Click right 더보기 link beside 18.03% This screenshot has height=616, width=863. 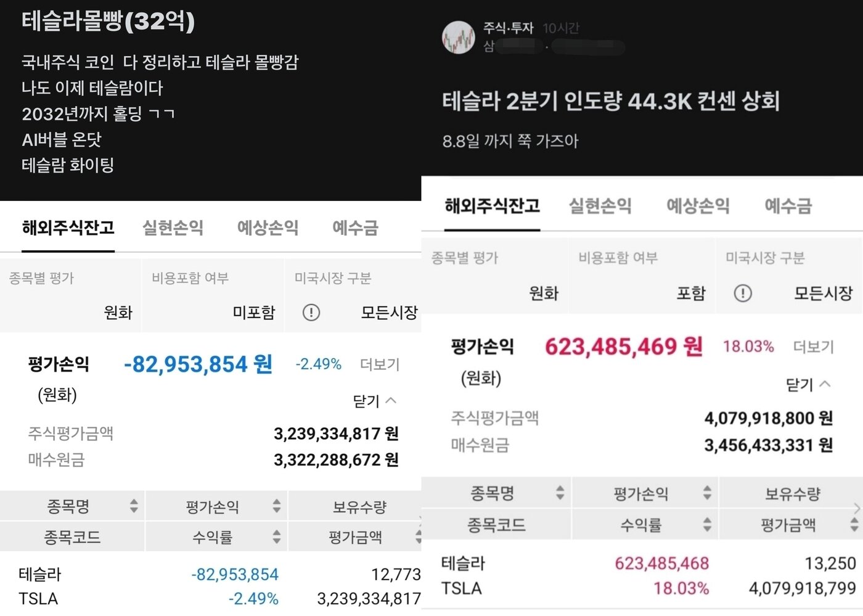point(813,347)
